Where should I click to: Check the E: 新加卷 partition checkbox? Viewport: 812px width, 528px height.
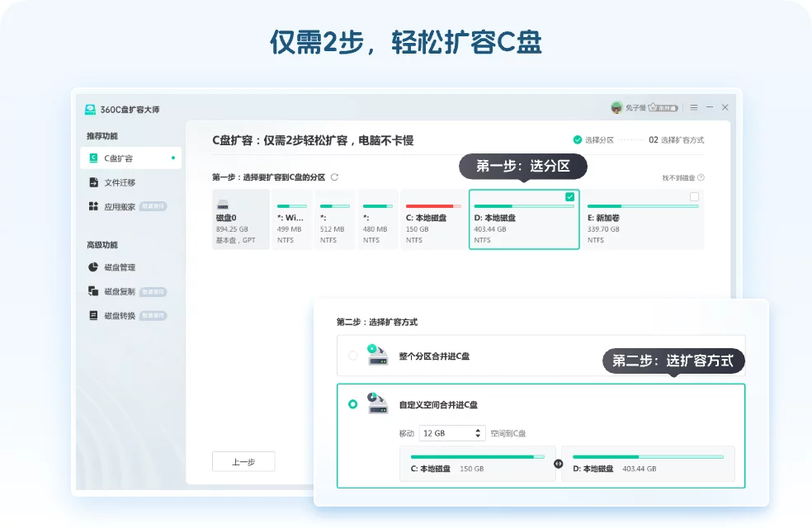(694, 197)
